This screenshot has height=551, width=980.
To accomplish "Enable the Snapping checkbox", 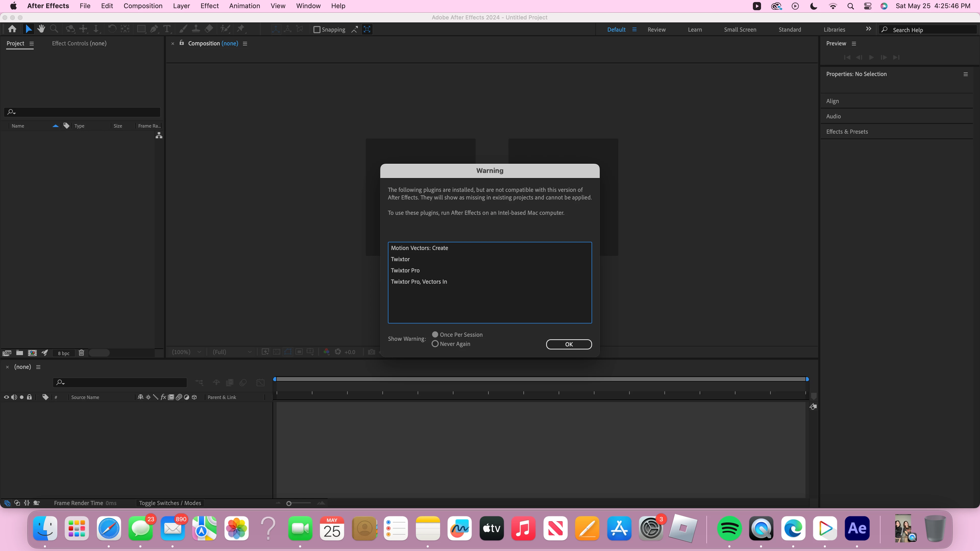I will 316,30.
